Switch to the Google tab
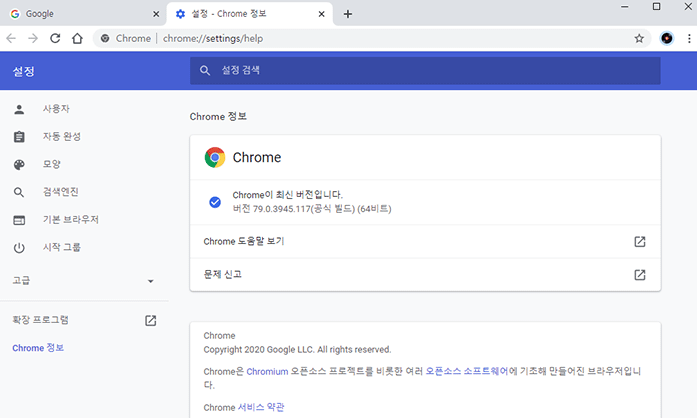697x418 pixels. tap(83, 14)
